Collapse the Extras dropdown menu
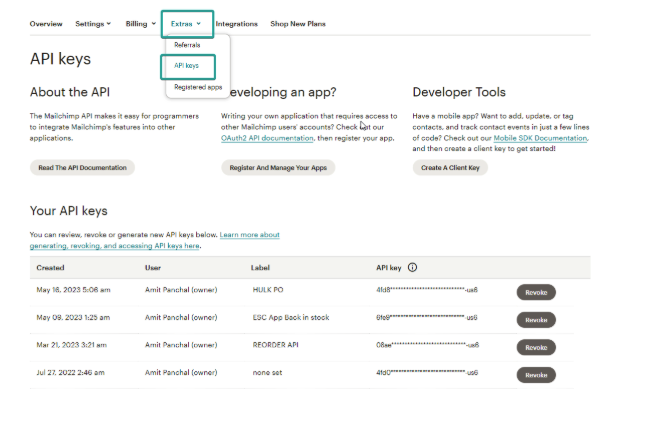The image size is (665, 446). (x=185, y=24)
